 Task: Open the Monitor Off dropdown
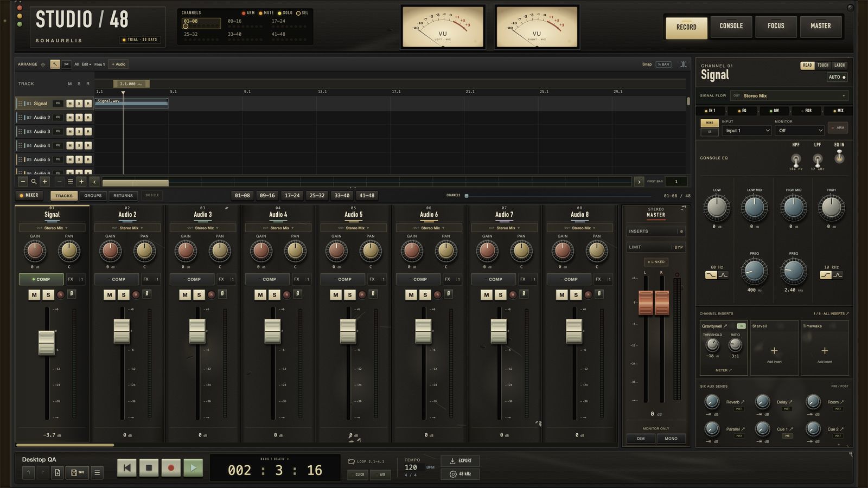(x=799, y=131)
